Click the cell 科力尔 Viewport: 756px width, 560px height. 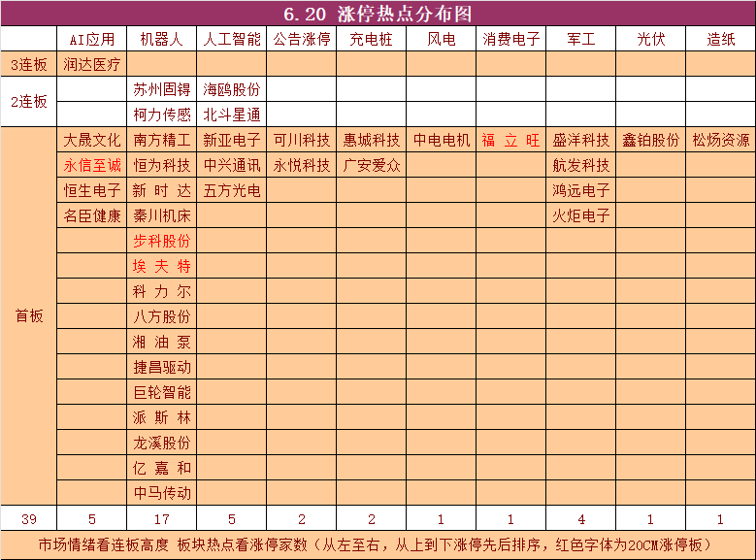pos(161,291)
